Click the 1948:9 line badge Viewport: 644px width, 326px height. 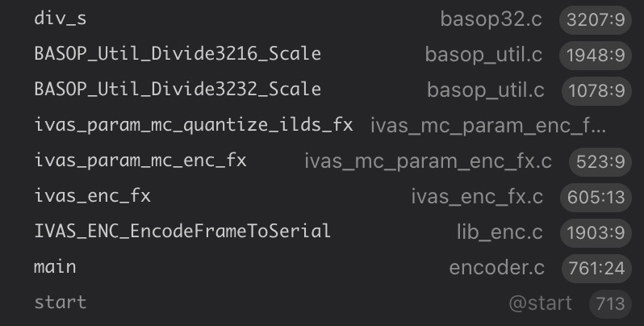point(593,55)
